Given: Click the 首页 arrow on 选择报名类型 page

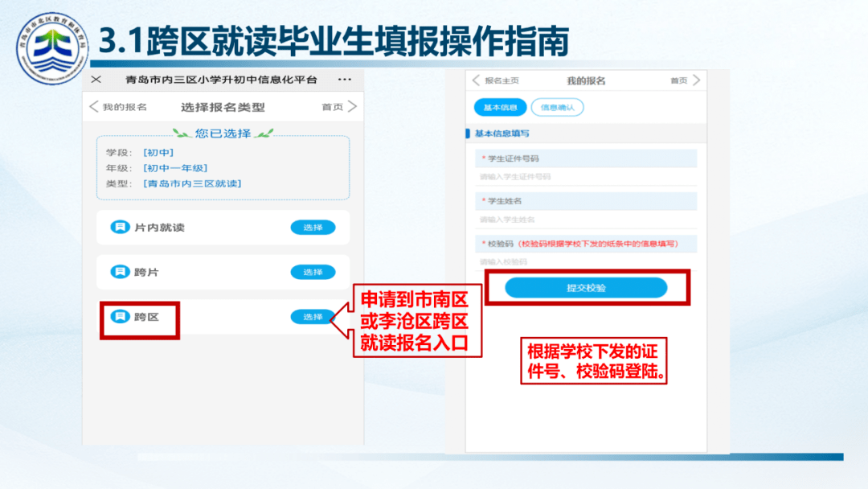Looking at the screenshot, I should (x=352, y=107).
